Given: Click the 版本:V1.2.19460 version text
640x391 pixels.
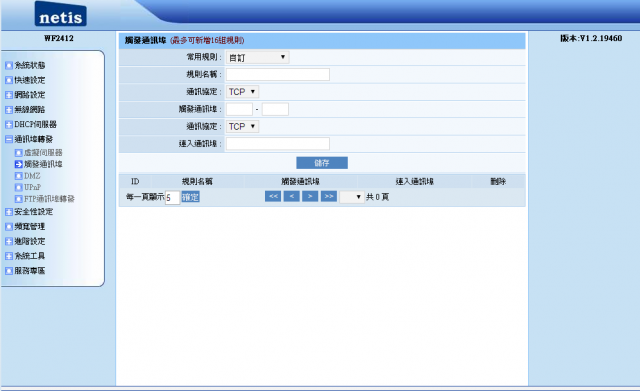Looking at the screenshot, I should (x=591, y=38).
